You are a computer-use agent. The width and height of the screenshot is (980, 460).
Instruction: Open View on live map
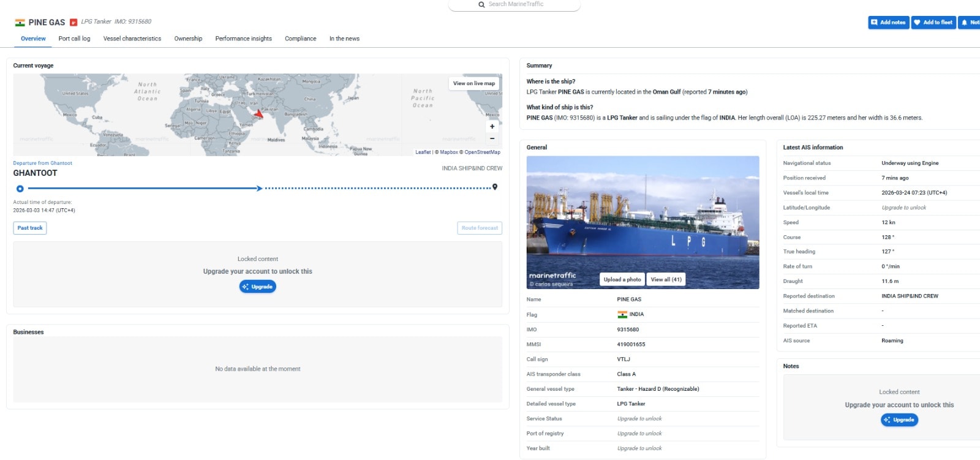tap(474, 83)
